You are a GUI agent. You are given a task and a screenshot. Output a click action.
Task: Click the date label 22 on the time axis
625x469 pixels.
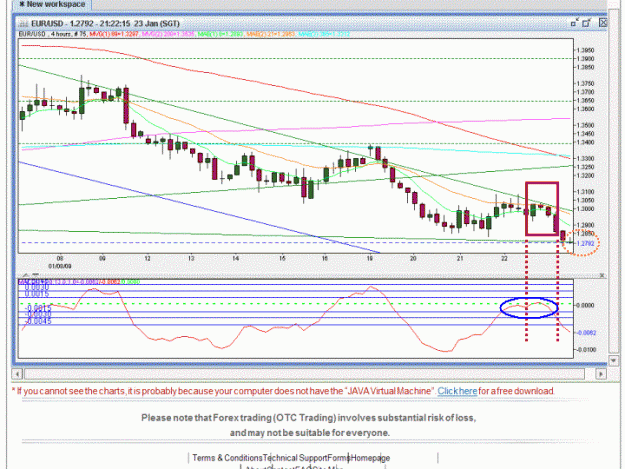click(x=504, y=259)
